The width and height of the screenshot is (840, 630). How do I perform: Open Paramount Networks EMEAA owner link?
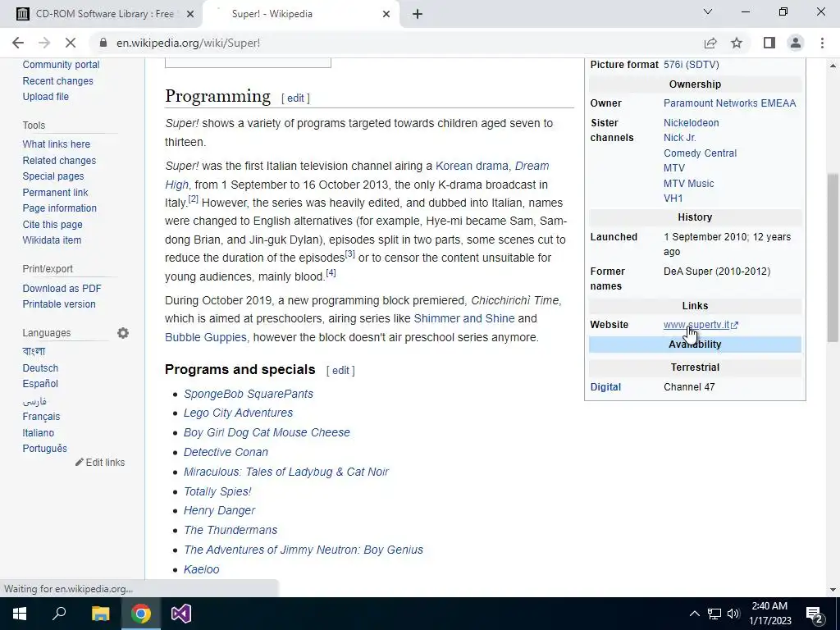point(729,103)
